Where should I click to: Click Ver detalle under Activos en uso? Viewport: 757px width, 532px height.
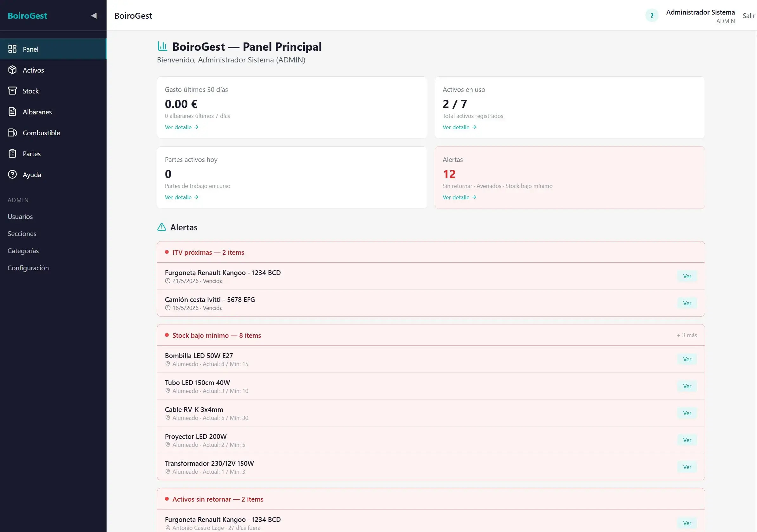point(459,127)
